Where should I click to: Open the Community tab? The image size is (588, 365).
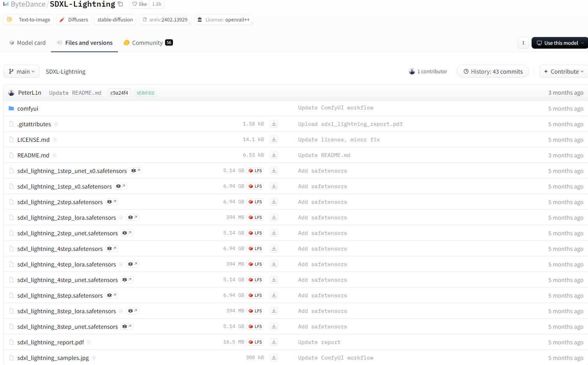point(148,43)
